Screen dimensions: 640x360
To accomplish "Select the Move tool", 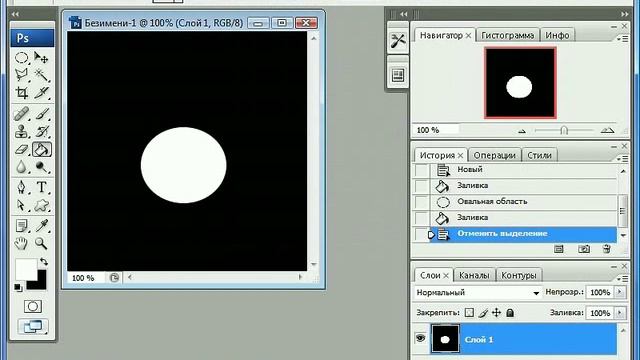I will click(x=41, y=58).
